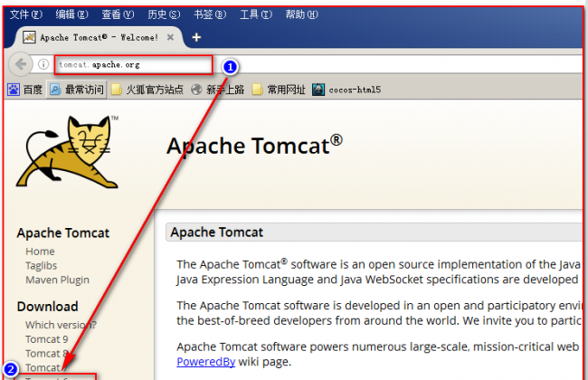Click the Apache Tomcat® page title
The height and width of the screenshot is (380, 588).
(x=254, y=145)
